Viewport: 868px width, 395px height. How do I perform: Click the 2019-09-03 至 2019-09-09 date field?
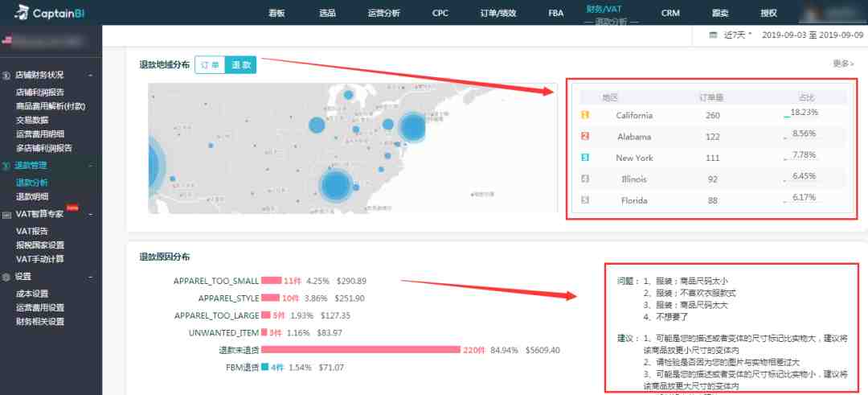tap(813, 35)
